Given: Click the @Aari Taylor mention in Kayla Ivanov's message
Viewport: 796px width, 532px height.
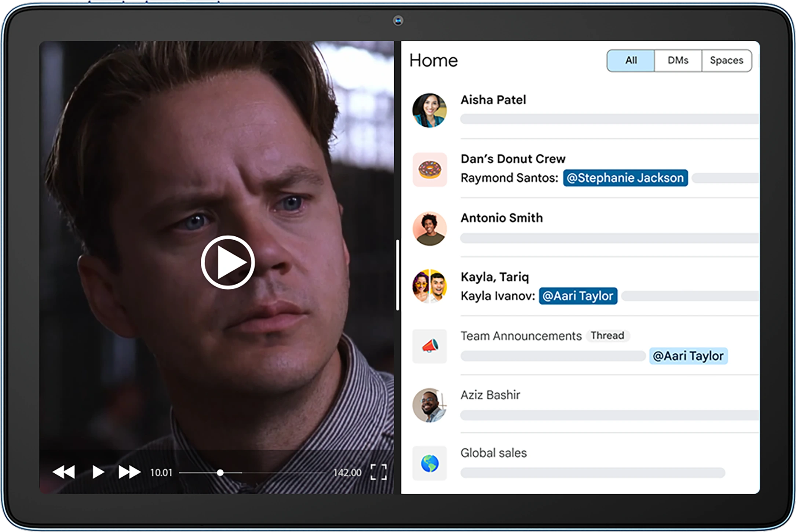Looking at the screenshot, I should point(578,296).
